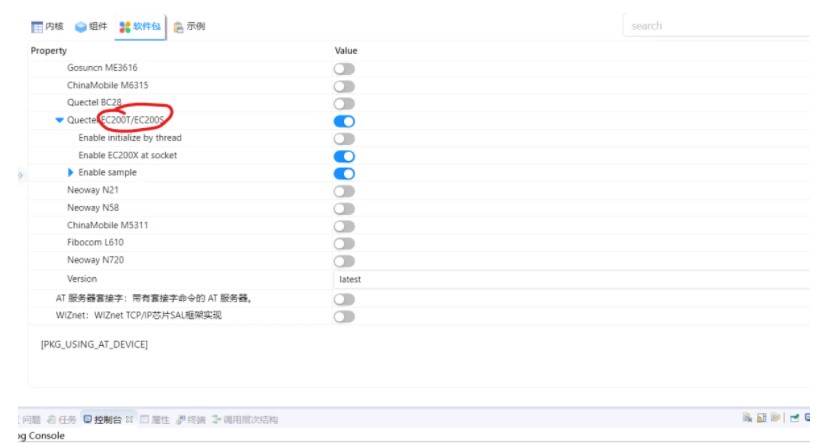Enable the ChinaMobile M5311 toggle
The height and width of the screenshot is (446, 818).
click(344, 226)
